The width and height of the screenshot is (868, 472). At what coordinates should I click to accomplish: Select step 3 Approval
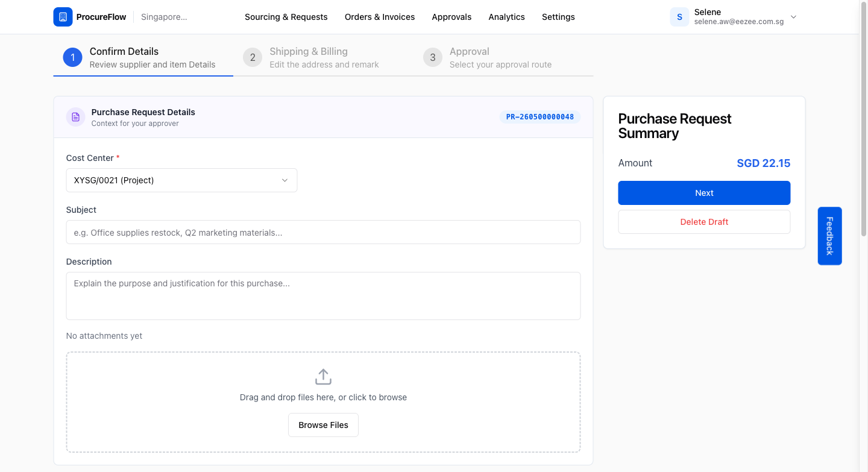coord(503,58)
